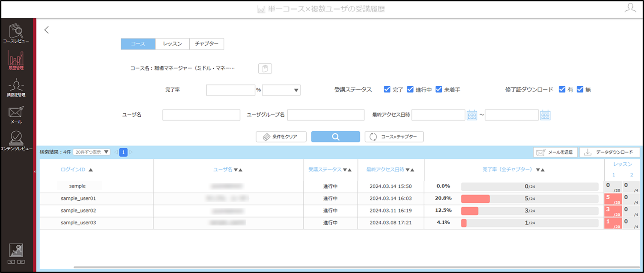The width and height of the screenshot is (644, 273).
Task: Uncheck 修了証ダウンロード 無 checkbox
Action: 580,89
